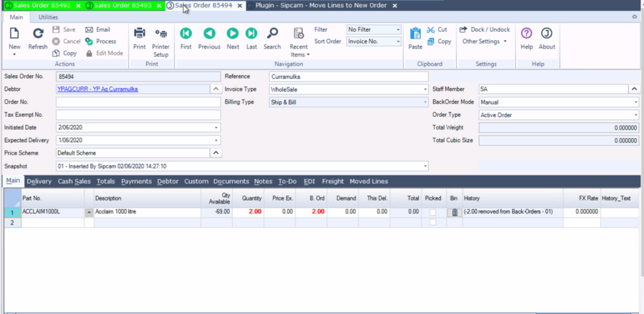Click the Refresh icon in Actions
Screen dimensions: 644x314
click(38, 34)
